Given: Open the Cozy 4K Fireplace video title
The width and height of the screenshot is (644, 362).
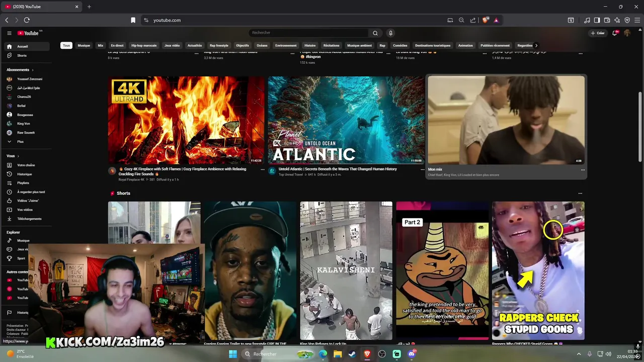Looking at the screenshot, I should [183, 171].
